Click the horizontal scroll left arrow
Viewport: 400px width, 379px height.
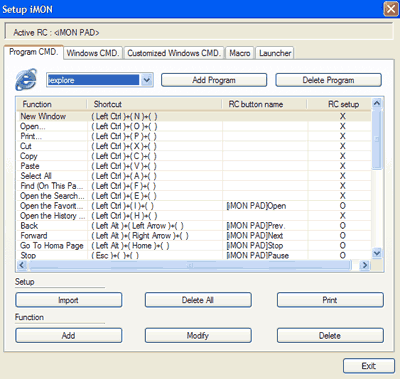tap(22, 265)
